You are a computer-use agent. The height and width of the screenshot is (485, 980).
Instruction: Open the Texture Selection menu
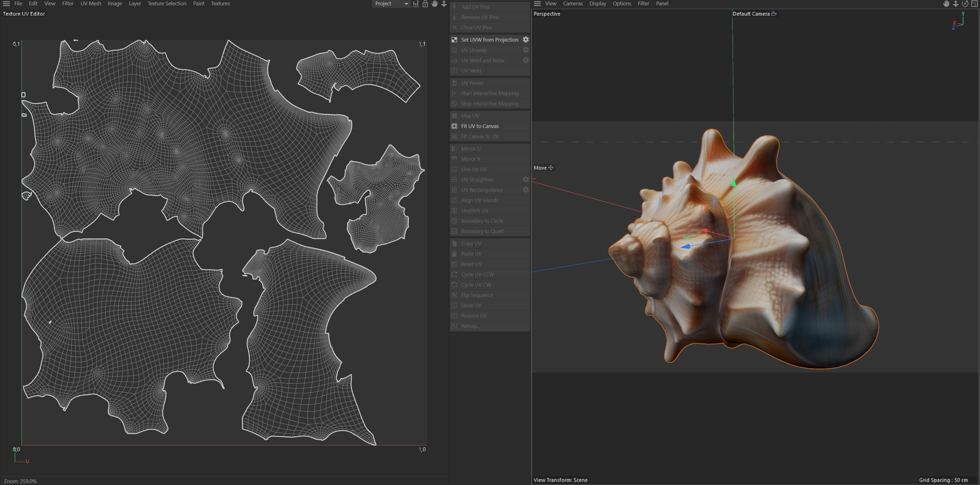pos(167,4)
